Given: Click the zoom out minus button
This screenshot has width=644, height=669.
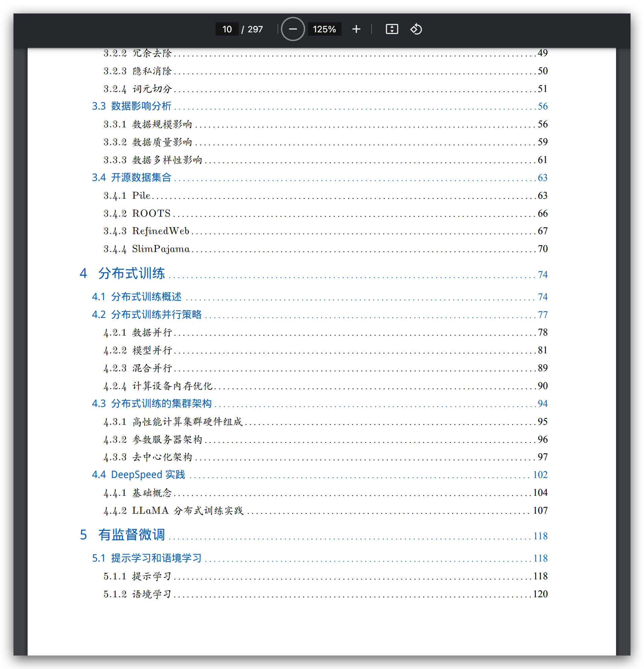Looking at the screenshot, I should (x=292, y=29).
